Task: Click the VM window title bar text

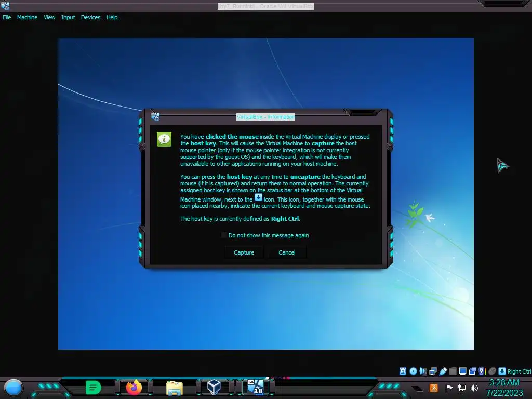Action: tap(265, 6)
